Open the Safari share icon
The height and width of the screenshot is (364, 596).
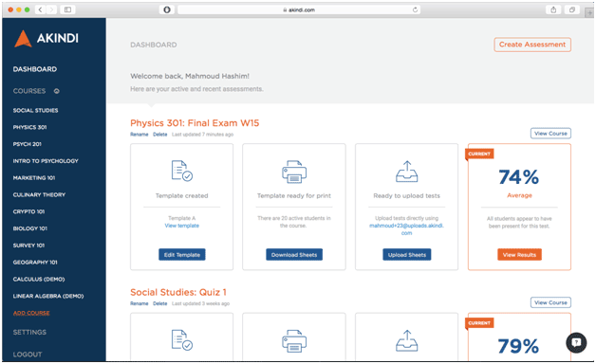point(553,9)
